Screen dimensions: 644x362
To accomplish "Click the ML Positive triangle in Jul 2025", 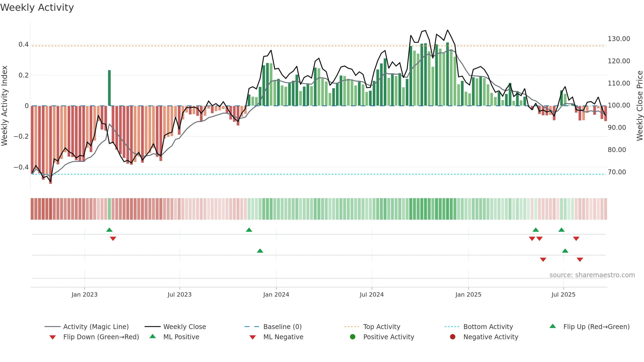I will (x=565, y=251).
